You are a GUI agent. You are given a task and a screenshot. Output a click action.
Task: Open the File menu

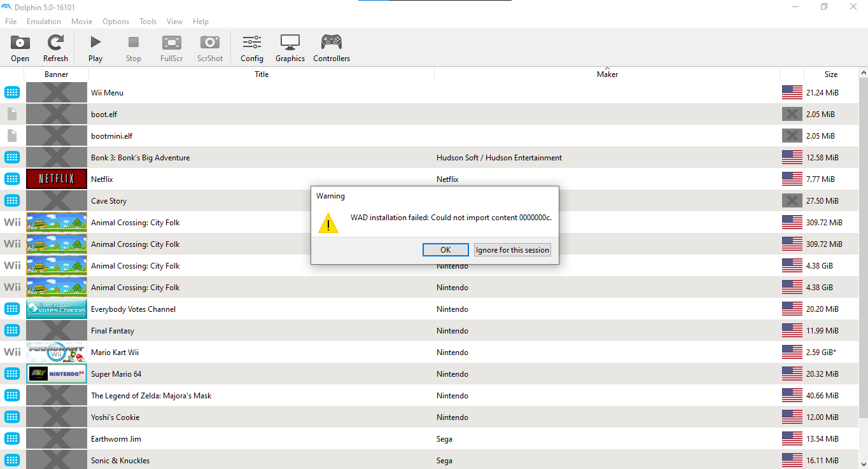click(x=11, y=22)
